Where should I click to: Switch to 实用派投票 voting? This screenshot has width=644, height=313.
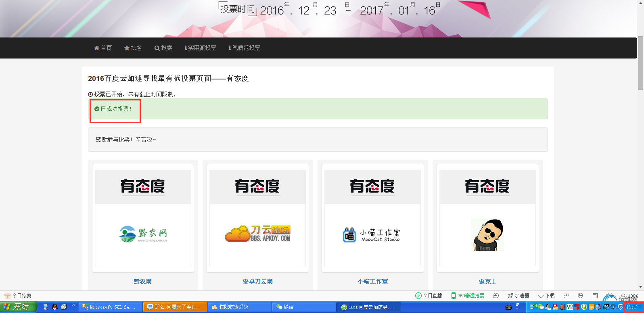[200, 48]
